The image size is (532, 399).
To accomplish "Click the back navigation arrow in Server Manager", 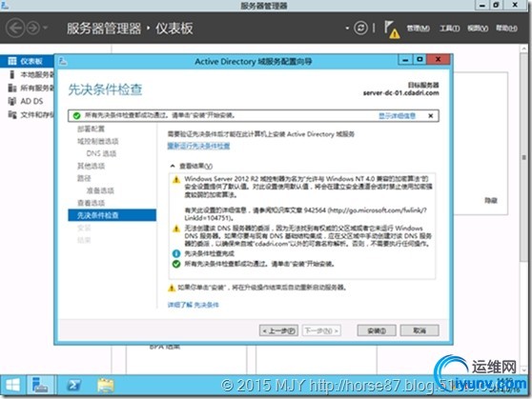I will (15, 29).
